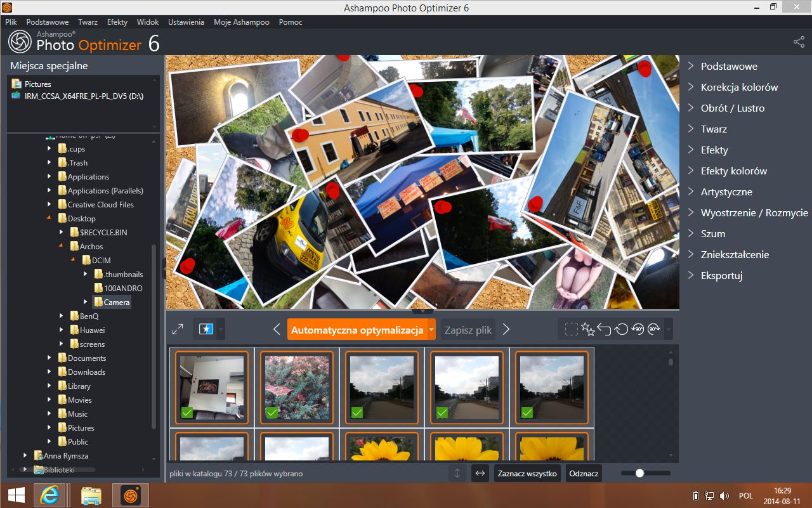Rotate the image 90° counter-clockwise
Image resolution: width=812 pixels, height=508 pixels.
(x=638, y=329)
